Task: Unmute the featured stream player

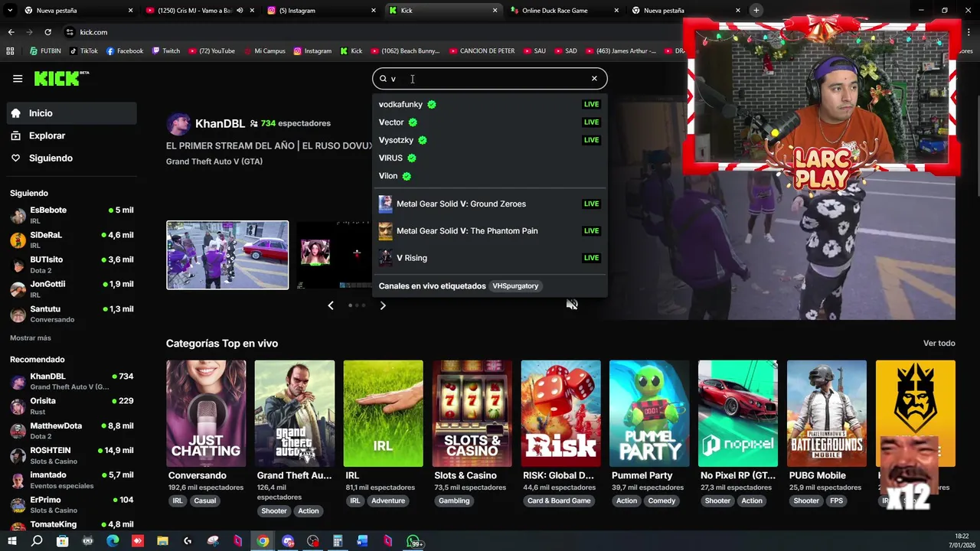Action: coord(572,305)
